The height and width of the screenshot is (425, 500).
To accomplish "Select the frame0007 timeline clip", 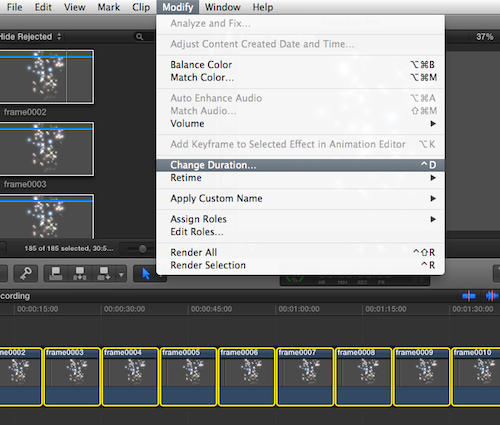I will point(305,377).
